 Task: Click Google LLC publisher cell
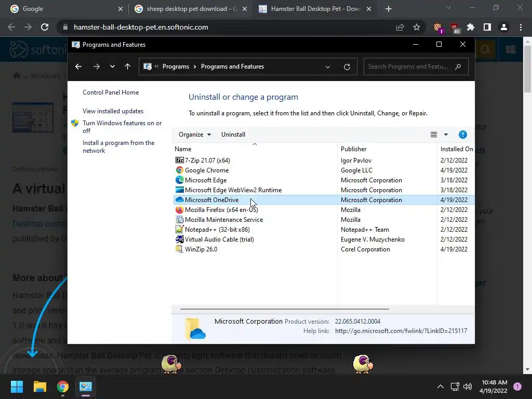356,170
